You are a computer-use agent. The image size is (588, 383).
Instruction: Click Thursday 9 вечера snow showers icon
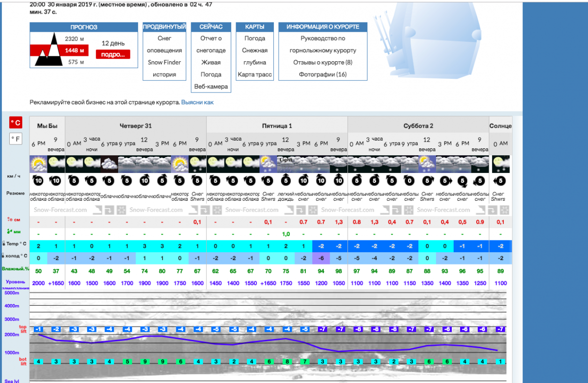(197, 164)
